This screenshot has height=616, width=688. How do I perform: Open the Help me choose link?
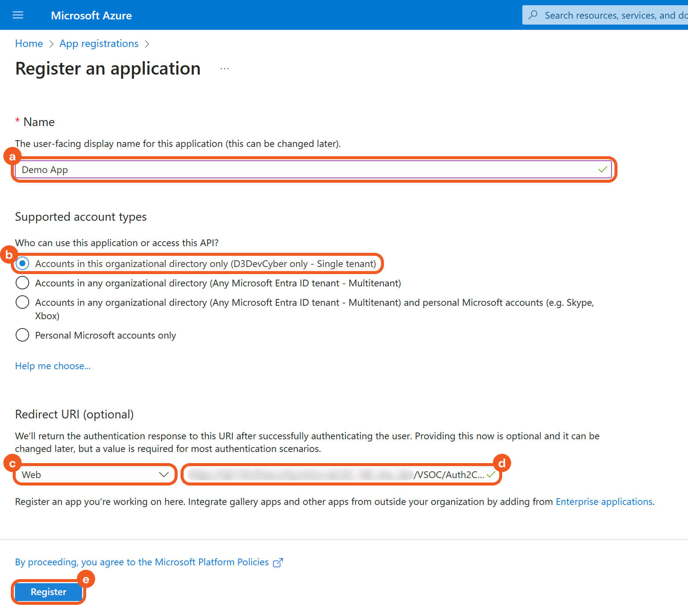tap(53, 366)
